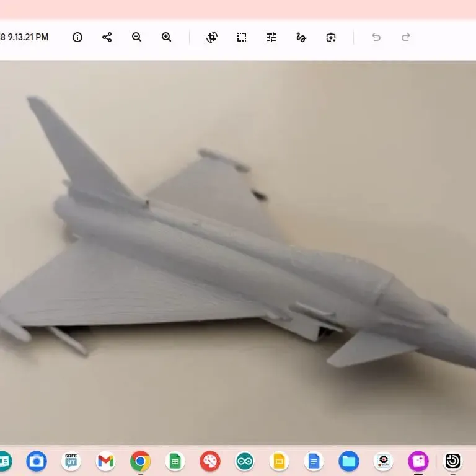Image resolution: width=476 pixels, height=476 pixels.
Task: Open Google Sheets from the shelf
Action: point(175,461)
